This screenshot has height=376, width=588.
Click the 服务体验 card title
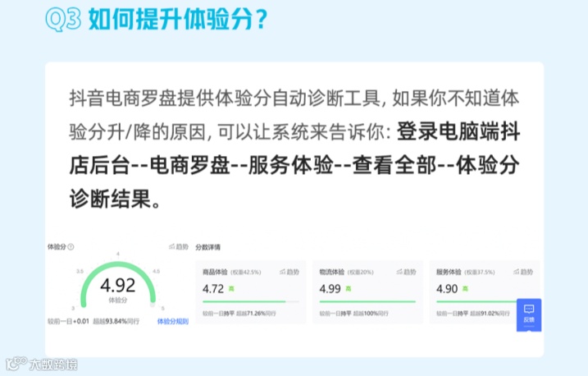click(x=449, y=272)
